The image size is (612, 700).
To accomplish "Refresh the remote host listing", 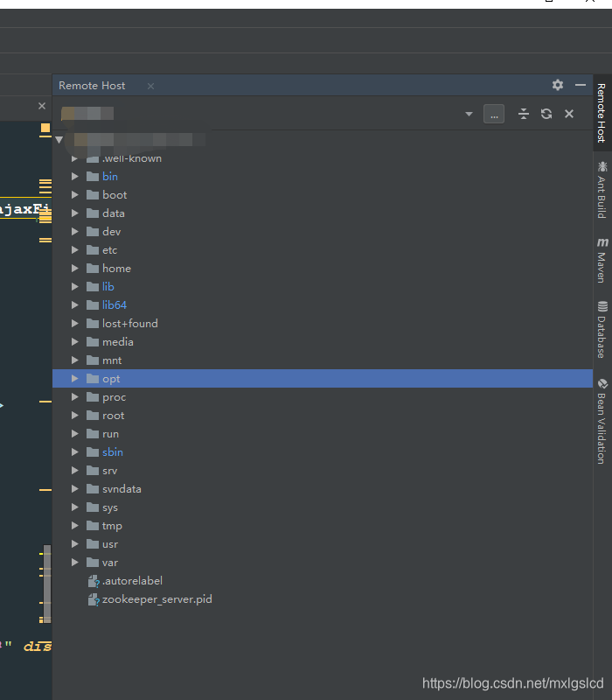I will pyautogui.click(x=546, y=114).
